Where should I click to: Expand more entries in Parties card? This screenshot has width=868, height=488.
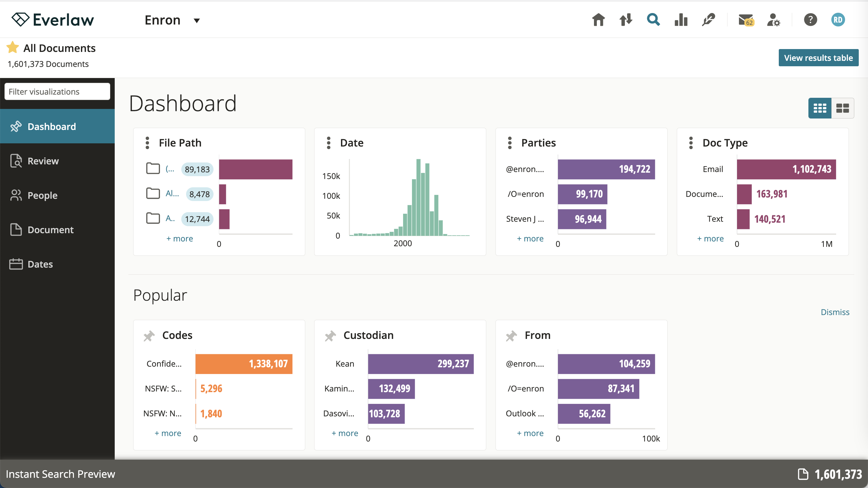(x=530, y=239)
